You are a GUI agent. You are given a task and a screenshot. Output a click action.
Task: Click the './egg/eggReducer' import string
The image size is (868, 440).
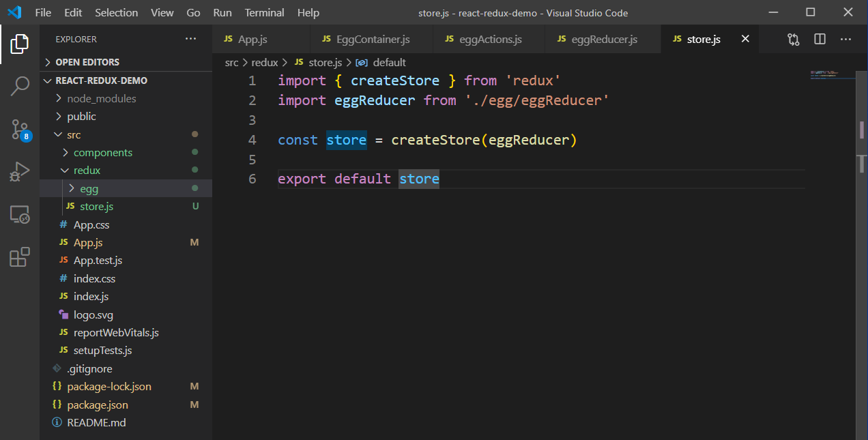(x=536, y=100)
